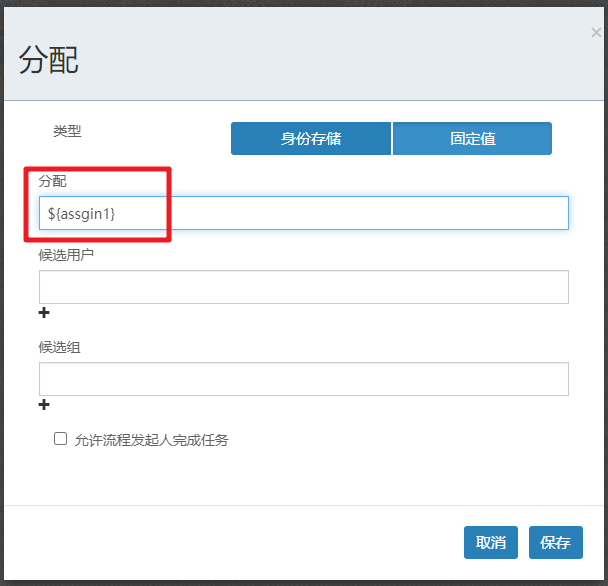The image size is (608, 586).
Task: Focus the 分配 field containing ${assgin1}
Action: point(303,213)
